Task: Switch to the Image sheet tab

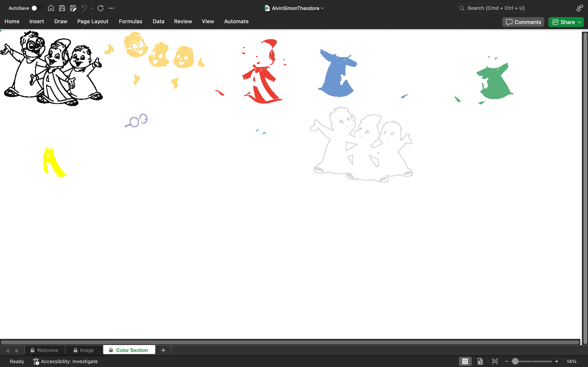Action: (x=84, y=350)
